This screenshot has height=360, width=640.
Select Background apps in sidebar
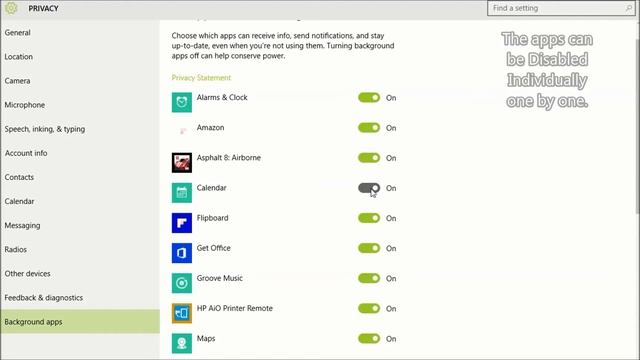tap(80, 322)
